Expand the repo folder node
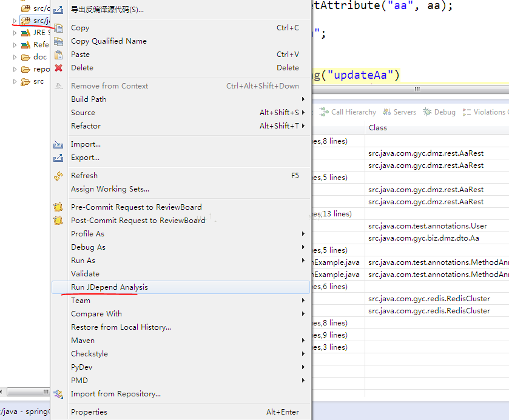 pyautogui.click(x=15, y=69)
